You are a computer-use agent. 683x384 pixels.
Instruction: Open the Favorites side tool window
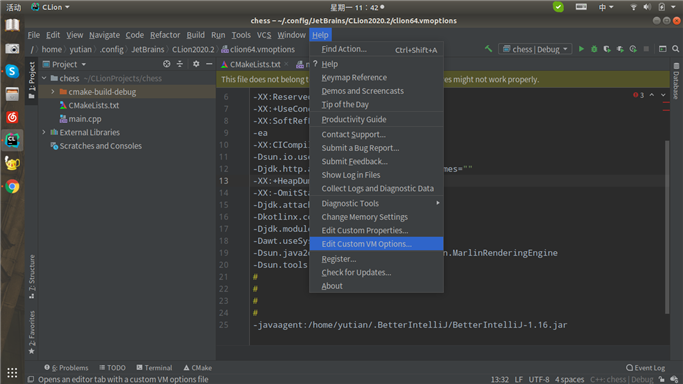[32, 332]
